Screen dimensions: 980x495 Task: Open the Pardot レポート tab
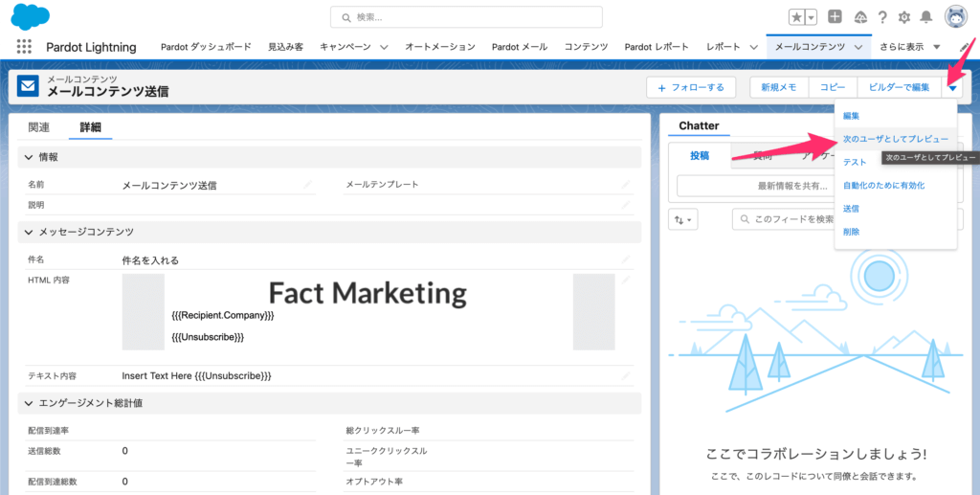657,47
